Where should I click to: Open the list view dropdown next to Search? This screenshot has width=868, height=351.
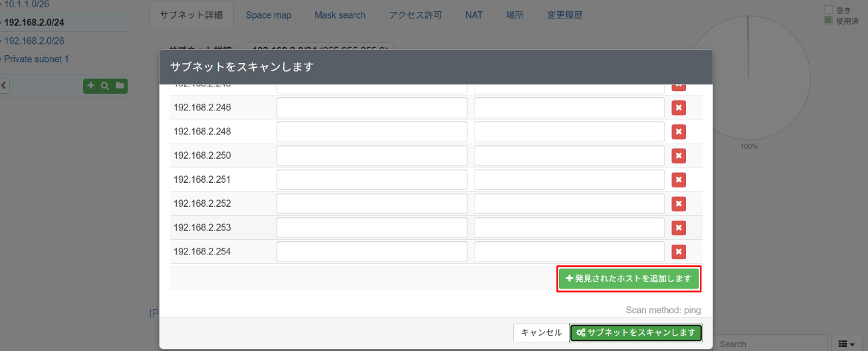(x=846, y=344)
